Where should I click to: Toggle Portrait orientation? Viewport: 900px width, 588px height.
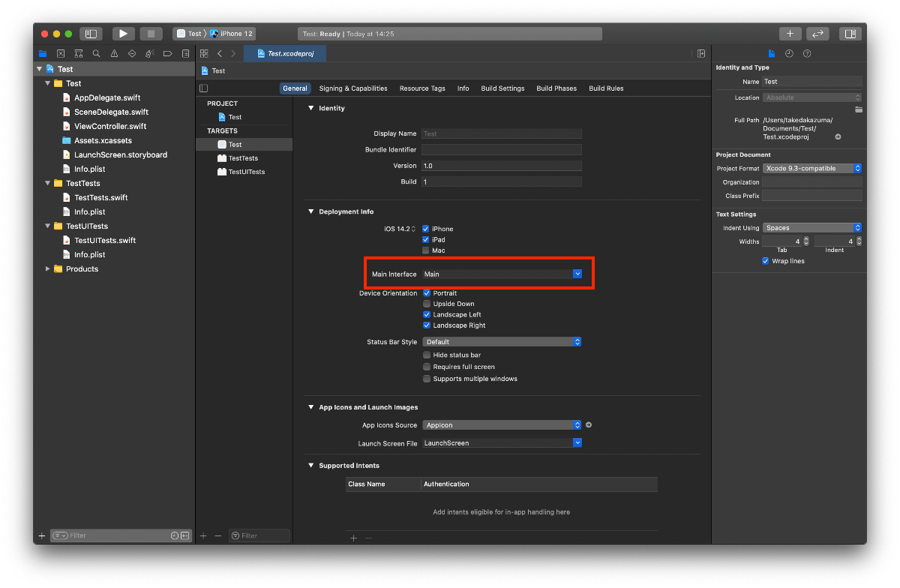click(x=427, y=293)
